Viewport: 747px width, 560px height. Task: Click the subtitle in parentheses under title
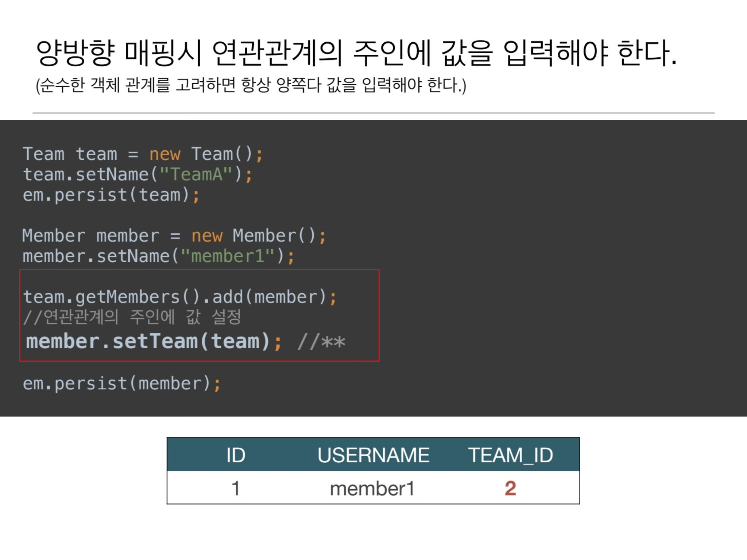click(x=251, y=85)
